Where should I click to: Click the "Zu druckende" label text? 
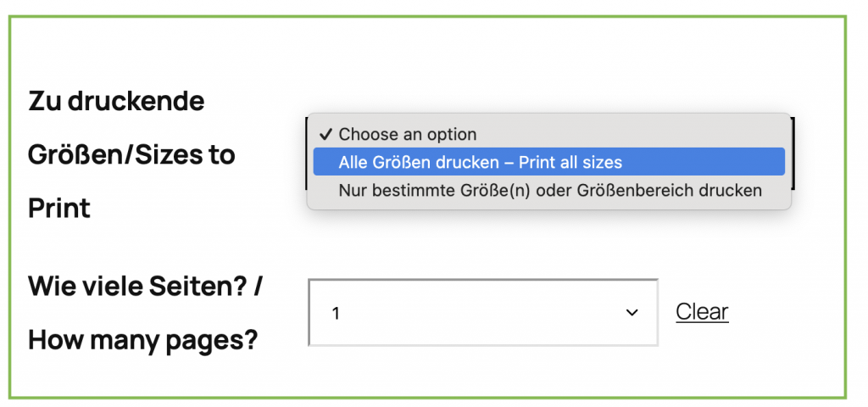tap(116, 101)
